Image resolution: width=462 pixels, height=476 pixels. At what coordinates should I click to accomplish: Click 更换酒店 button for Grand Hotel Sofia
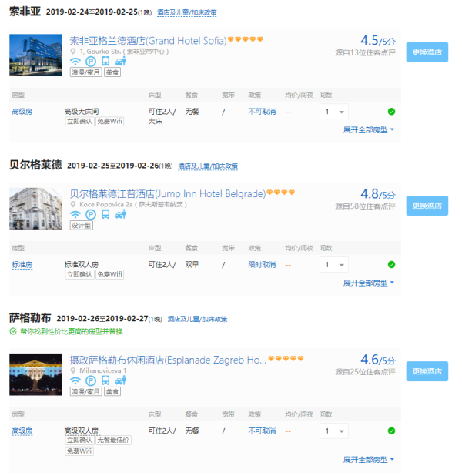(x=427, y=52)
